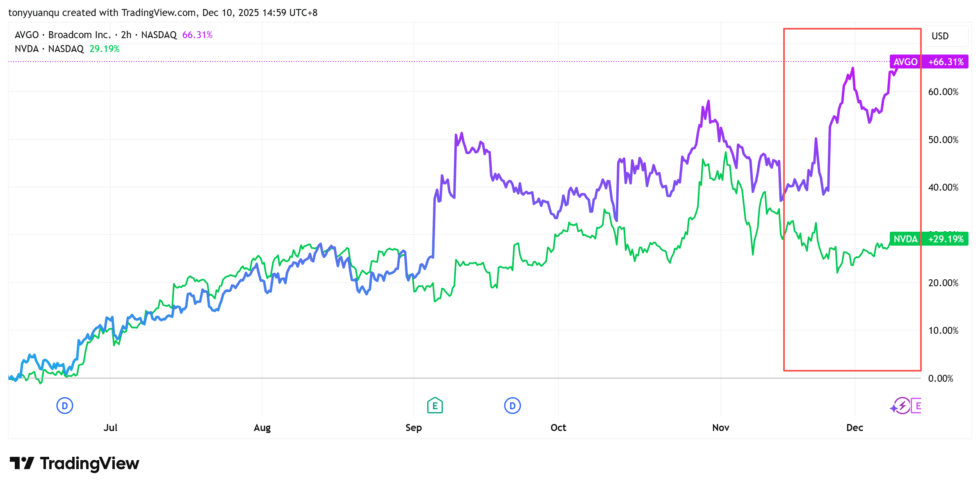This screenshot has height=488, width=980.
Task: Click the TradingView wordmark link
Action: coord(89,463)
